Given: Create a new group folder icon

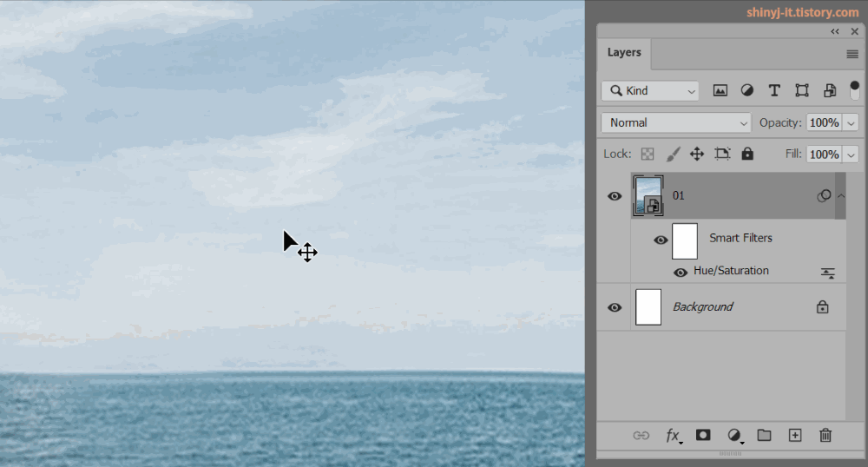Looking at the screenshot, I should (765, 436).
